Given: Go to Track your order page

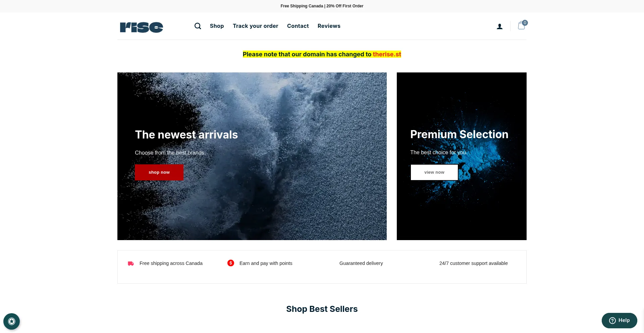Looking at the screenshot, I should coord(255,26).
